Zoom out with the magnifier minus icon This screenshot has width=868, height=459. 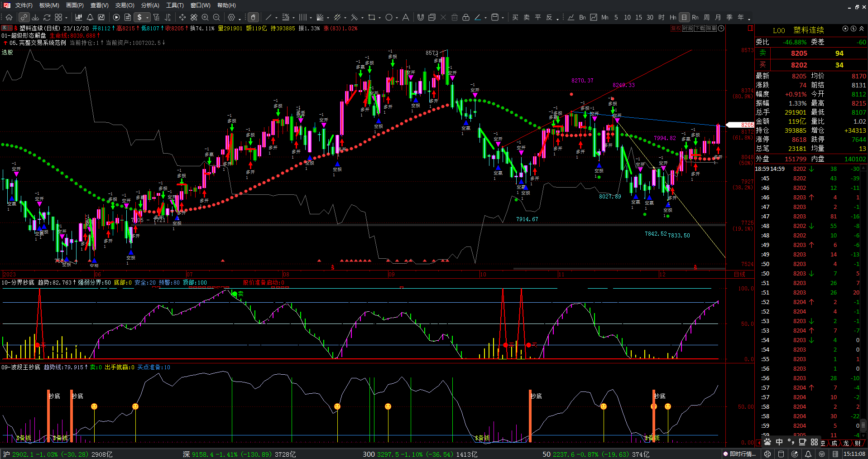coord(216,17)
